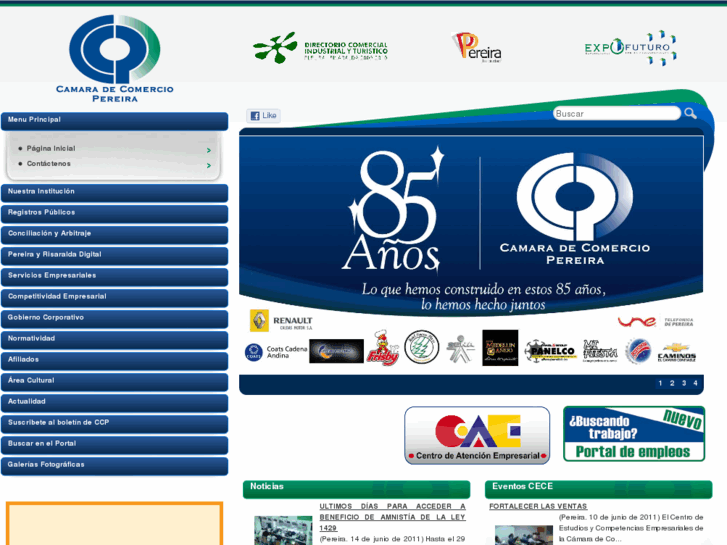Click the round green lightning sponsor logo
This screenshot has height=545, width=727.
pos(421,347)
